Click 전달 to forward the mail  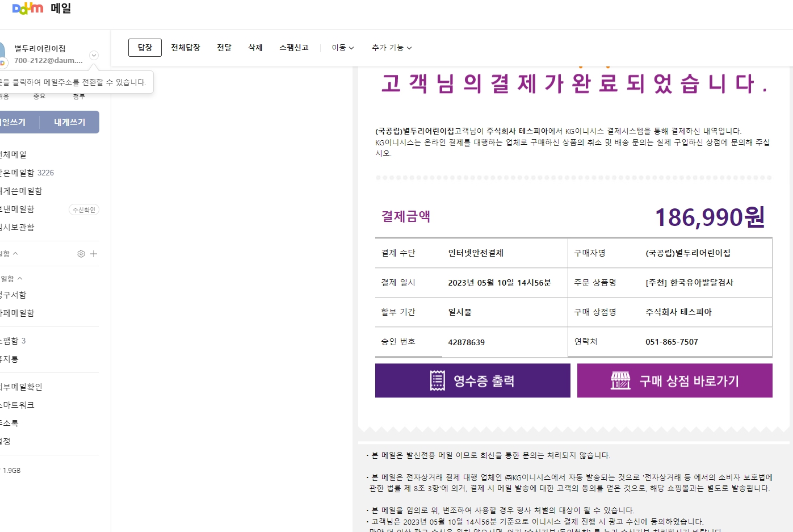coord(224,48)
